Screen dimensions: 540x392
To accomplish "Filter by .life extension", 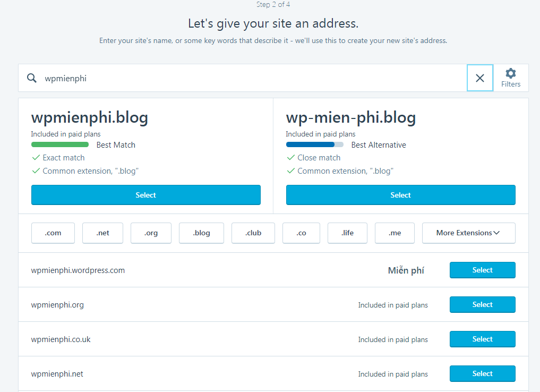I will coord(347,233).
